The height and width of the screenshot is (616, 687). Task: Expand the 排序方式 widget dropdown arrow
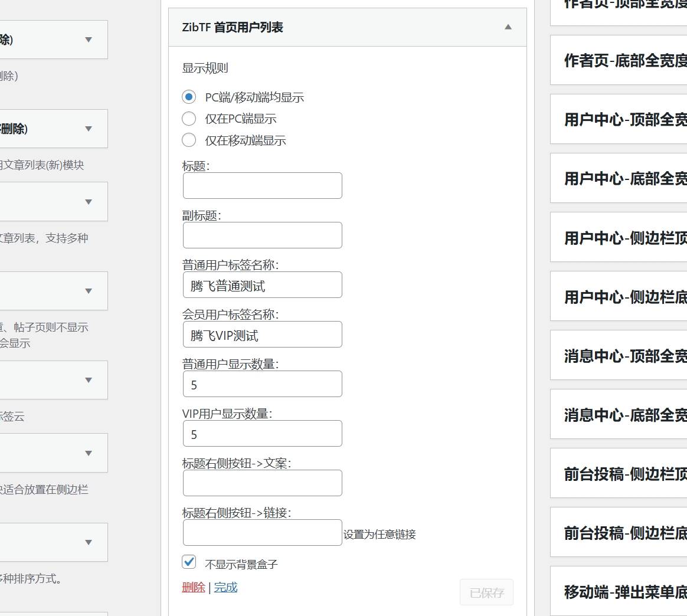[x=88, y=542]
